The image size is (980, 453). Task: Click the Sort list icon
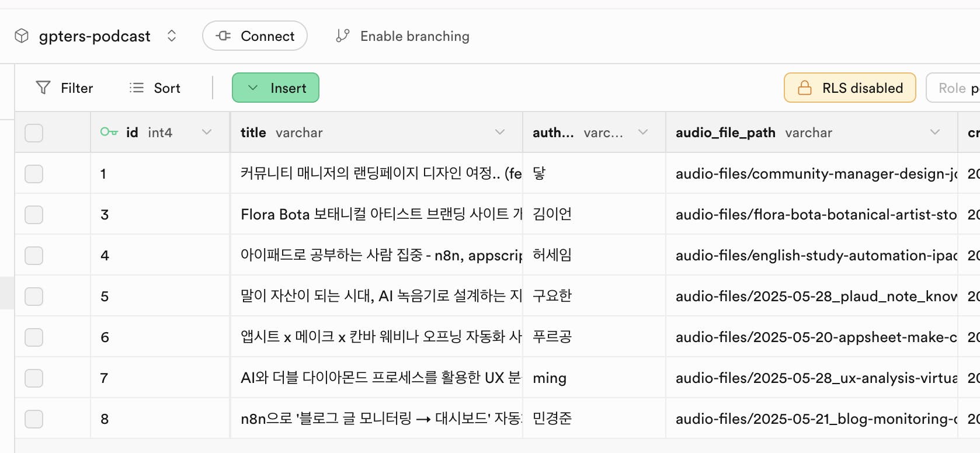tap(137, 88)
